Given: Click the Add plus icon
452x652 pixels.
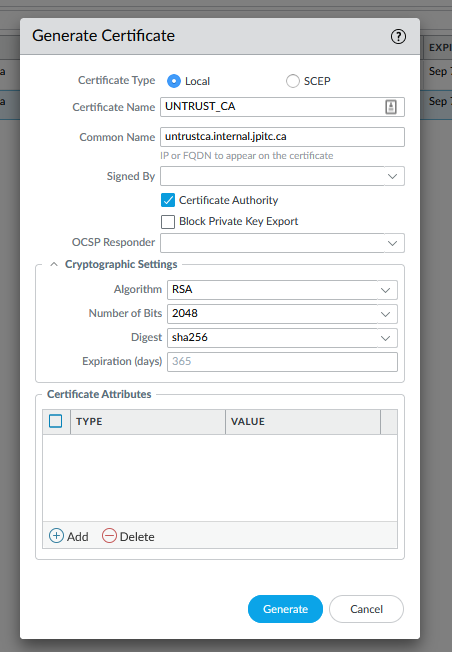Looking at the screenshot, I should 56,536.
